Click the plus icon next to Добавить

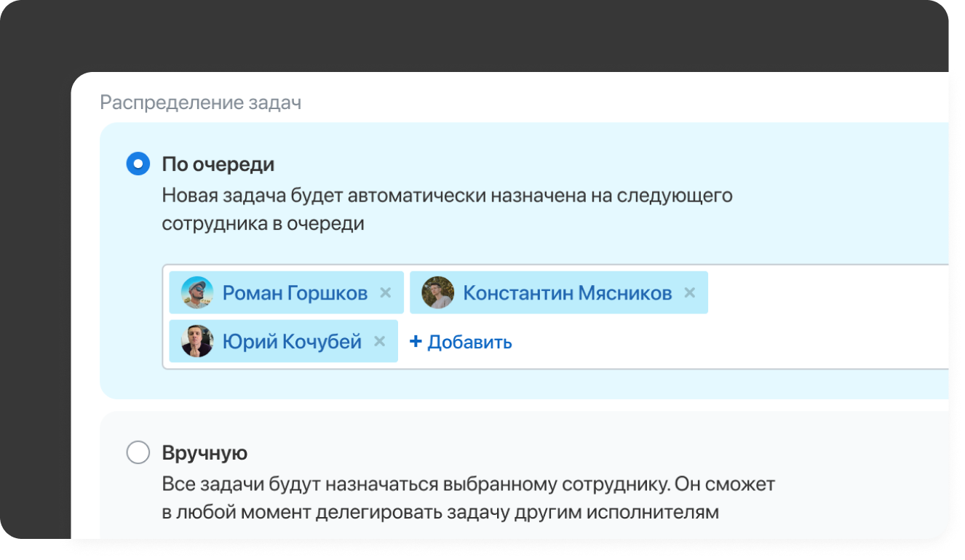click(x=416, y=341)
